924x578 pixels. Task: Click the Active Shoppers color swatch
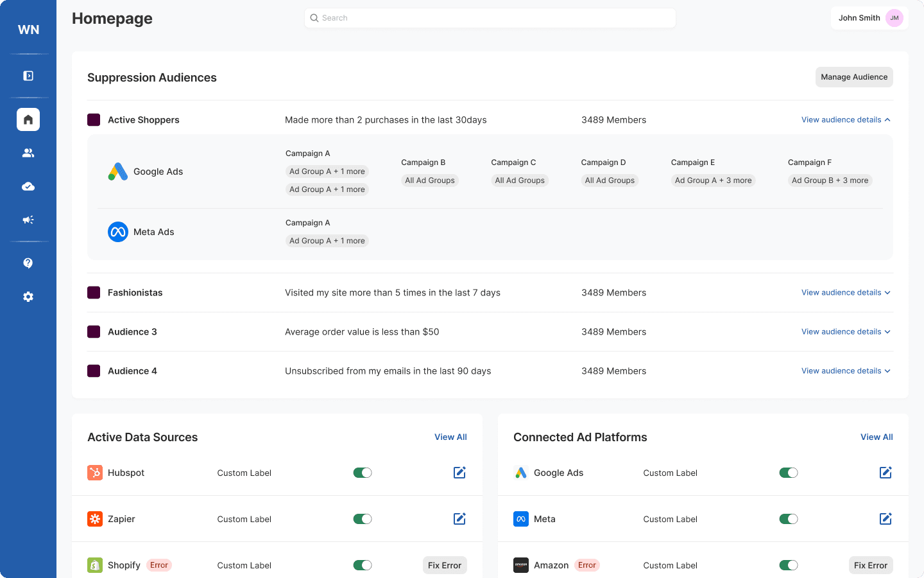click(x=94, y=120)
